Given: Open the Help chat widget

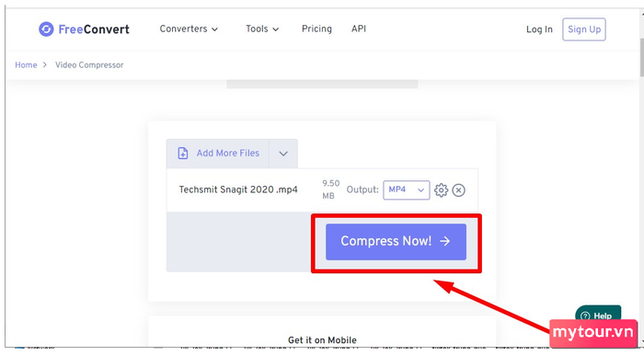Looking at the screenshot, I should [x=598, y=315].
